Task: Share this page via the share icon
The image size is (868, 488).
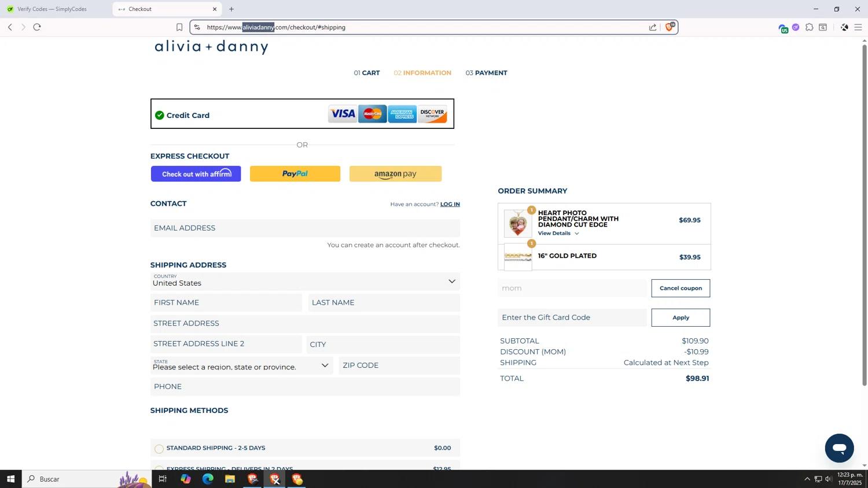Action: [653, 27]
